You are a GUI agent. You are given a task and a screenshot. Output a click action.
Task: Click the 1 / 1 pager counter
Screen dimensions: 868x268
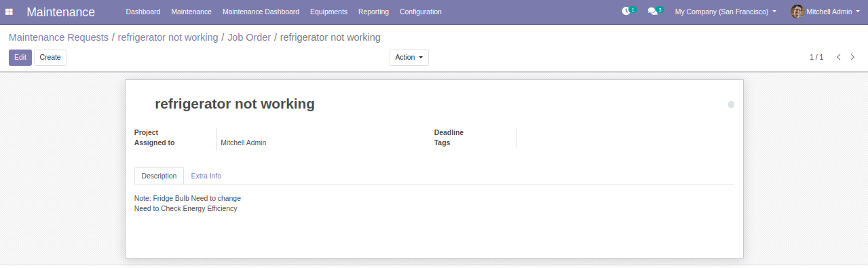pos(816,58)
